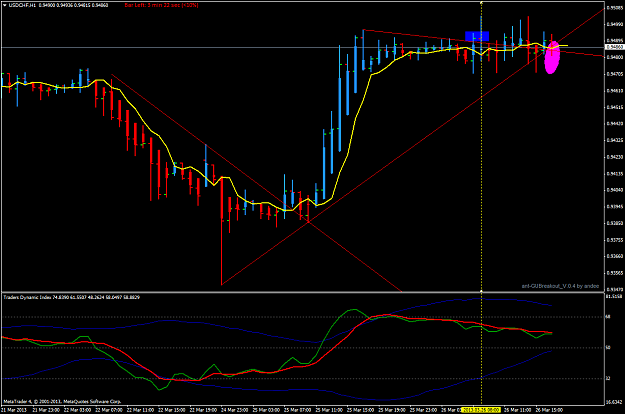Click the 0.94705 price scale label
625x414 pixels.
(x=615, y=74)
